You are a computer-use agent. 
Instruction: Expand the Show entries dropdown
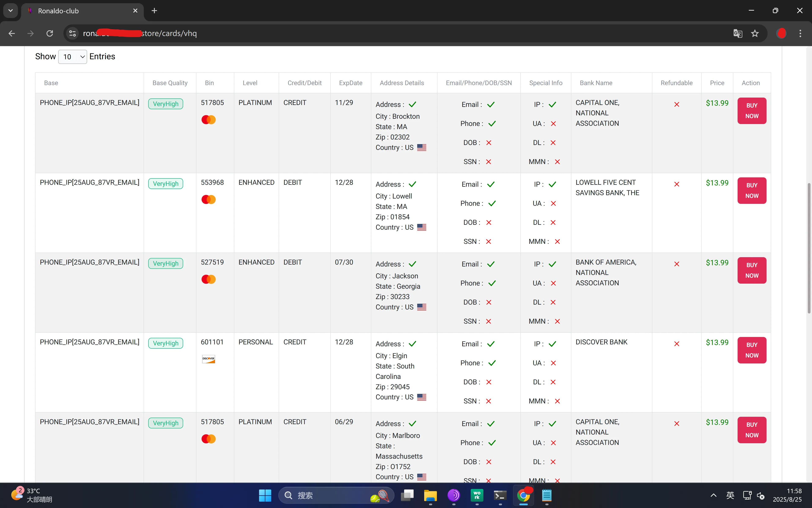click(x=73, y=57)
